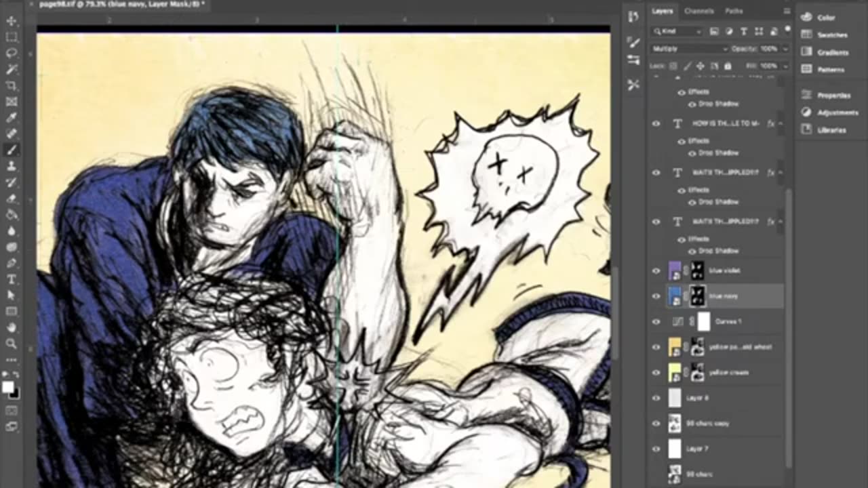Select the Horizontal Type tool
Image resolution: width=868 pixels, height=488 pixels.
[x=12, y=279]
